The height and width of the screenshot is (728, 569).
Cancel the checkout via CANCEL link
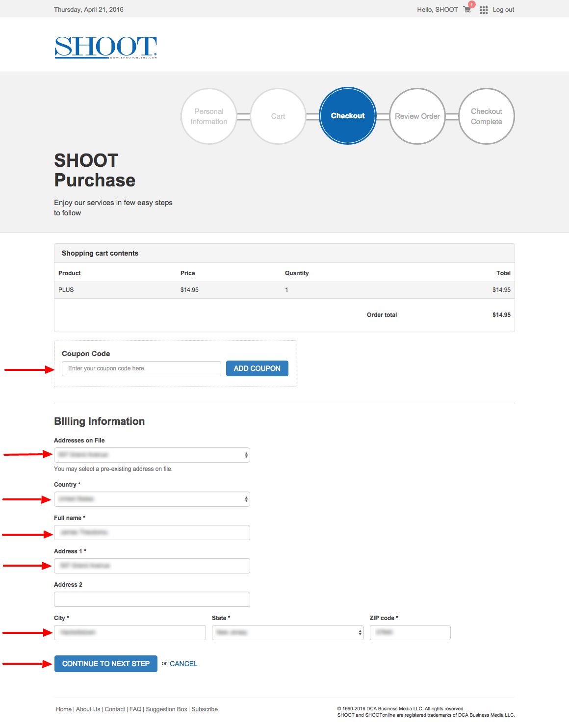tap(183, 664)
